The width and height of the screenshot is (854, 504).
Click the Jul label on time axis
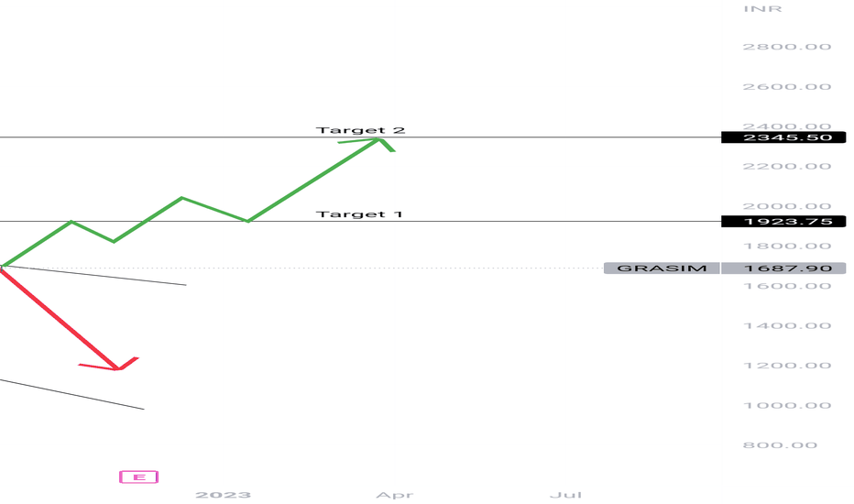pyautogui.click(x=566, y=495)
